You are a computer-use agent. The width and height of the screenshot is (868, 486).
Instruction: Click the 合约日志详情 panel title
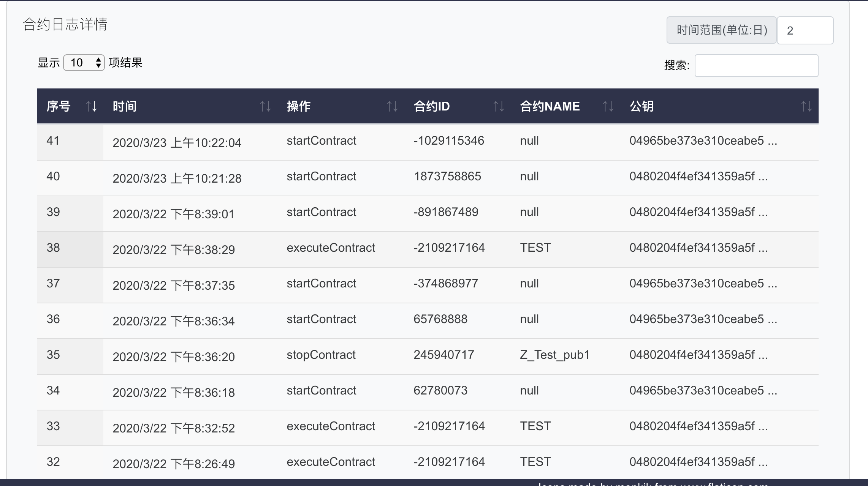tap(65, 24)
